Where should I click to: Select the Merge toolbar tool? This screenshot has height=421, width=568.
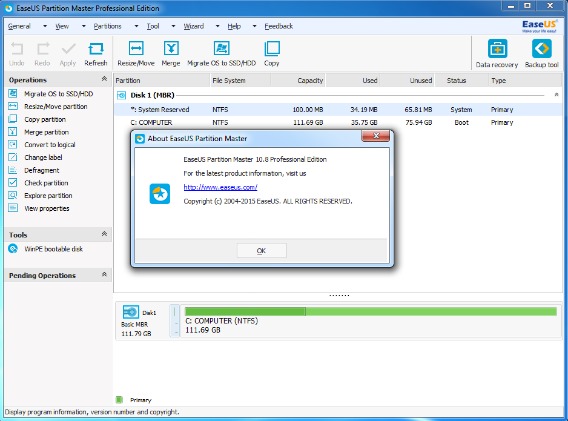pos(171,53)
